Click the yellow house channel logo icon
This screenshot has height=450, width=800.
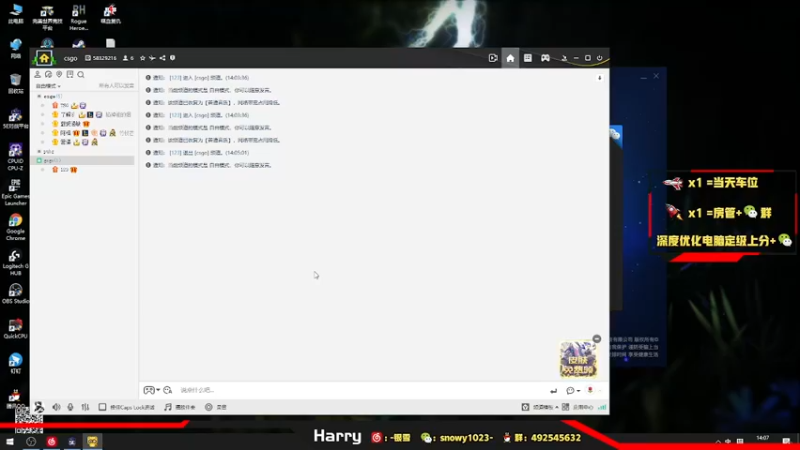[x=44, y=58]
